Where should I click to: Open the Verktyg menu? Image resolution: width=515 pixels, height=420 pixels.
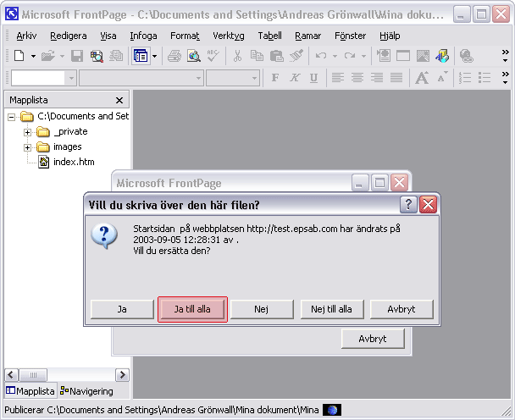228,36
